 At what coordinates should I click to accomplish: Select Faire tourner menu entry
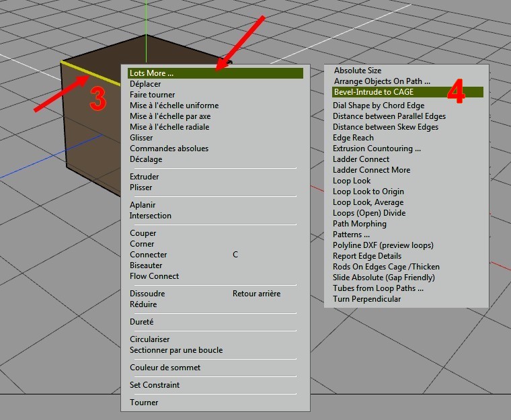point(152,95)
